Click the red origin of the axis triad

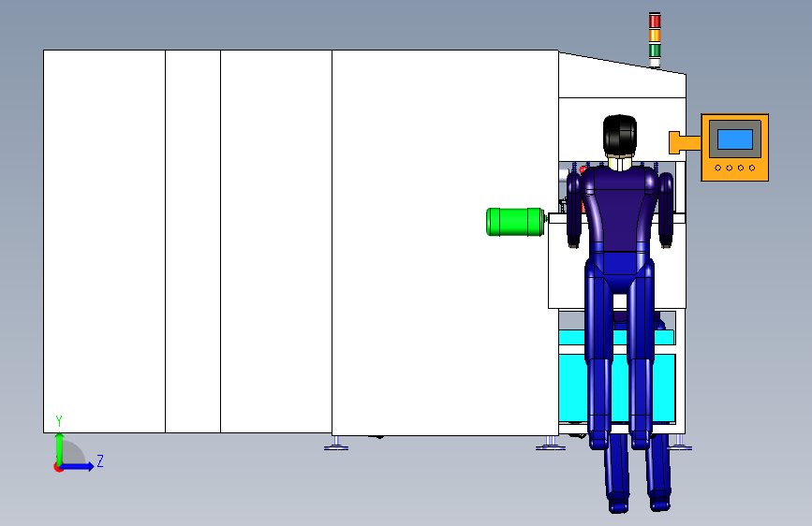[x=58, y=467]
